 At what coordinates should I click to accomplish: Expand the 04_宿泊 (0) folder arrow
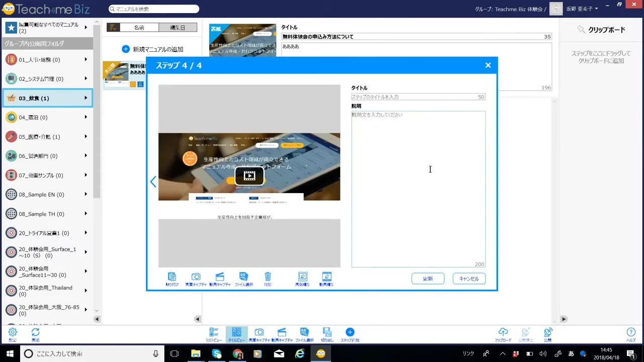(x=86, y=117)
